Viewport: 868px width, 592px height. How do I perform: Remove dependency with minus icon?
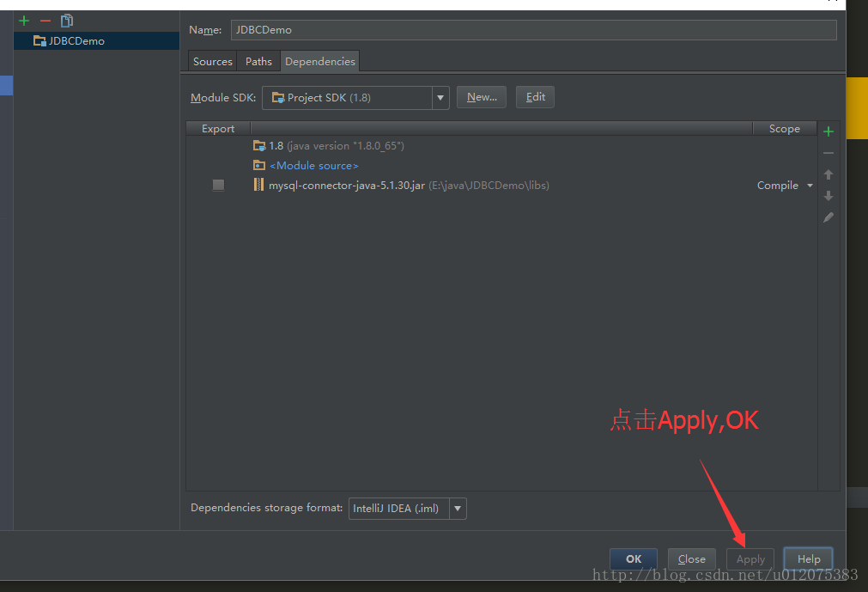coord(829,153)
